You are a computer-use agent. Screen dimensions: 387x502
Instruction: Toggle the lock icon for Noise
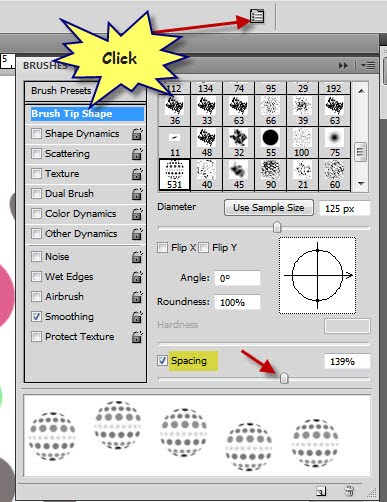click(137, 257)
